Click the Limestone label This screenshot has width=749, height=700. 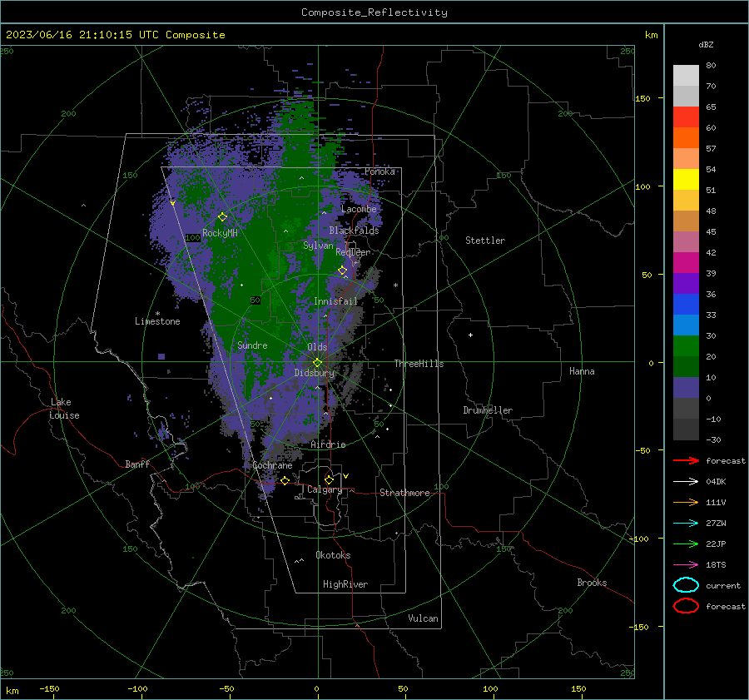coord(157,321)
